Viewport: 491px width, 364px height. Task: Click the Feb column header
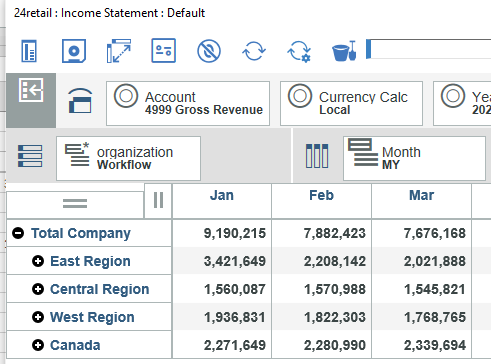[321, 195]
